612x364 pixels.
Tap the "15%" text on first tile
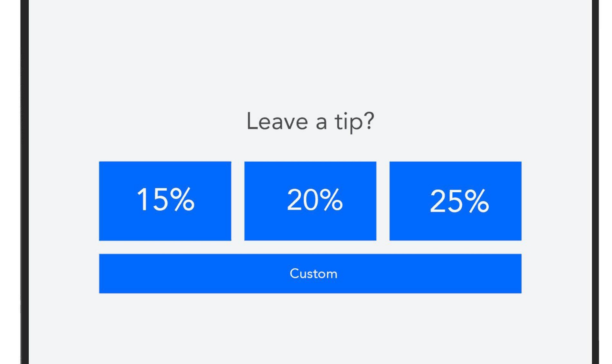(x=165, y=200)
